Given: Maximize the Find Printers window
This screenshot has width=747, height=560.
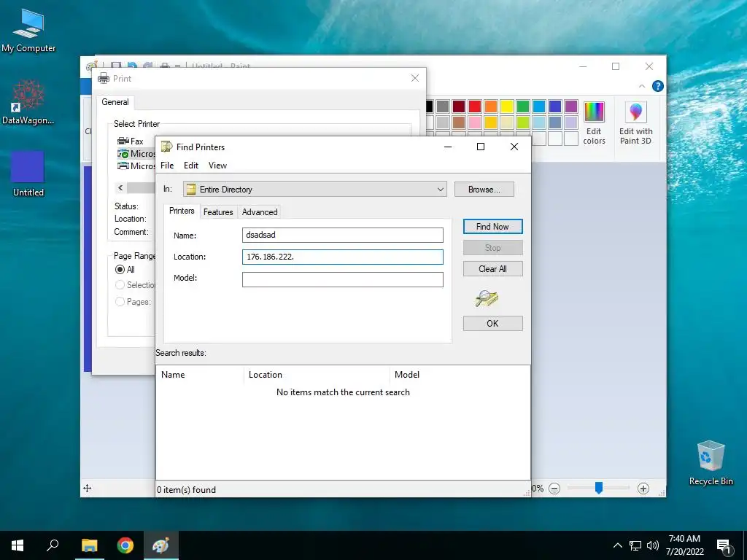Looking at the screenshot, I should 481,147.
